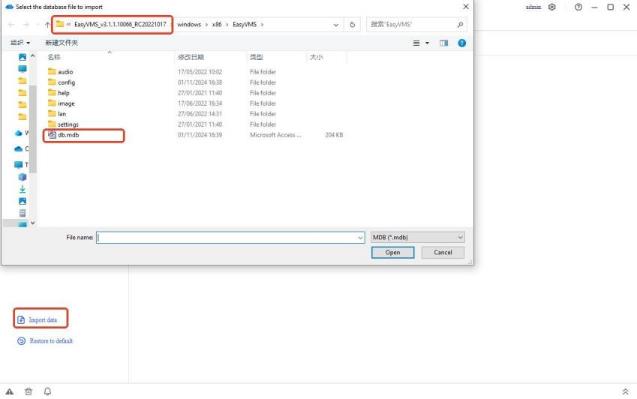Open the address bar path dropdown arrow
The width and height of the screenshot is (637, 399).
tap(336, 25)
